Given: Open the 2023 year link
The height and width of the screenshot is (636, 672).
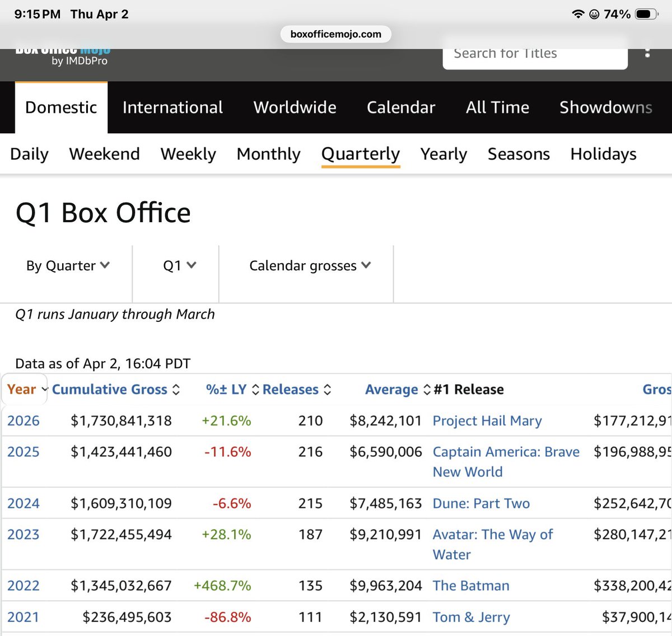Looking at the screenshot, I should tap(23, 535).
